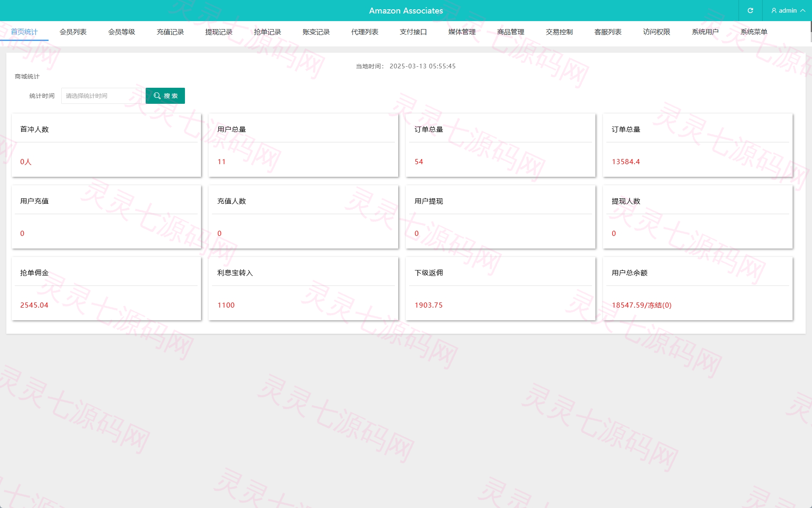Open the 交易控制 tab
812x508 pixels.
pyautogui.click(x=559, y=32)
